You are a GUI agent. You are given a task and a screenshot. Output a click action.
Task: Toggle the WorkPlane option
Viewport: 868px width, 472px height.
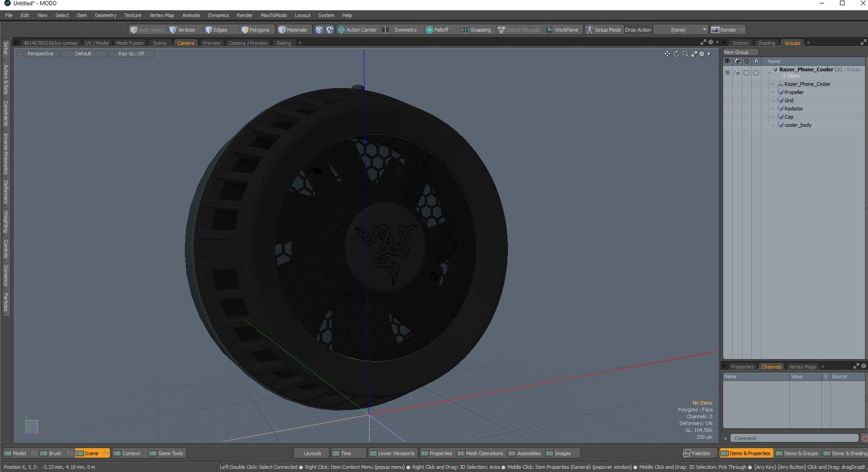click(562, 30)
